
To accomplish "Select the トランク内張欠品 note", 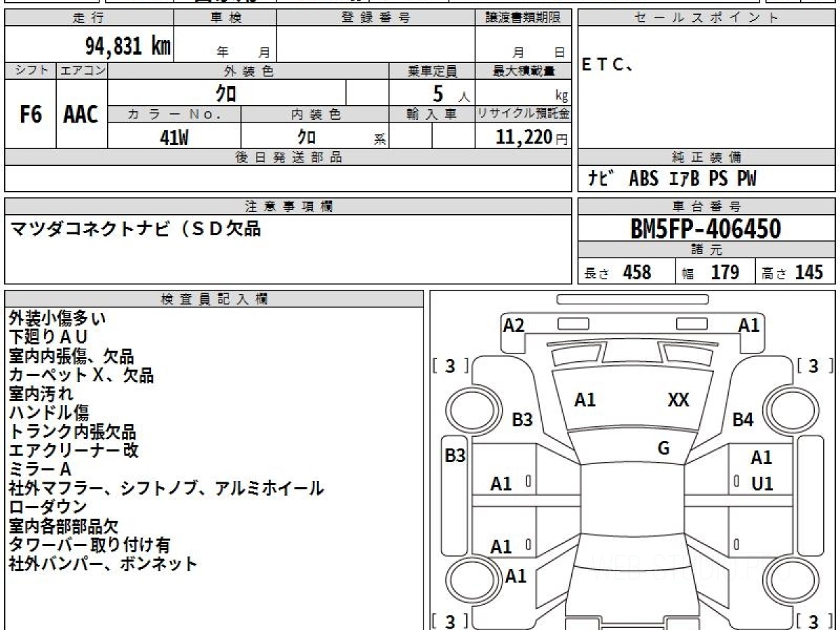I will [x=72, y=432].
